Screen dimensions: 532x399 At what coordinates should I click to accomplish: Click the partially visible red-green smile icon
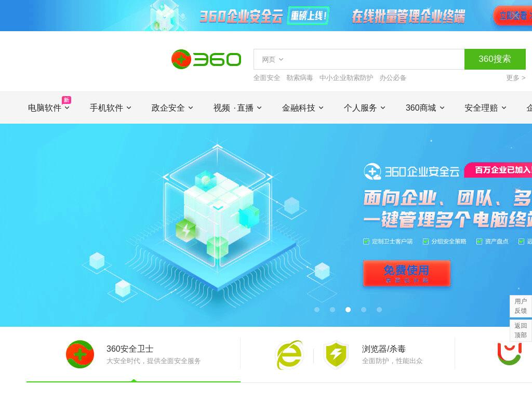tap(509, 353)
